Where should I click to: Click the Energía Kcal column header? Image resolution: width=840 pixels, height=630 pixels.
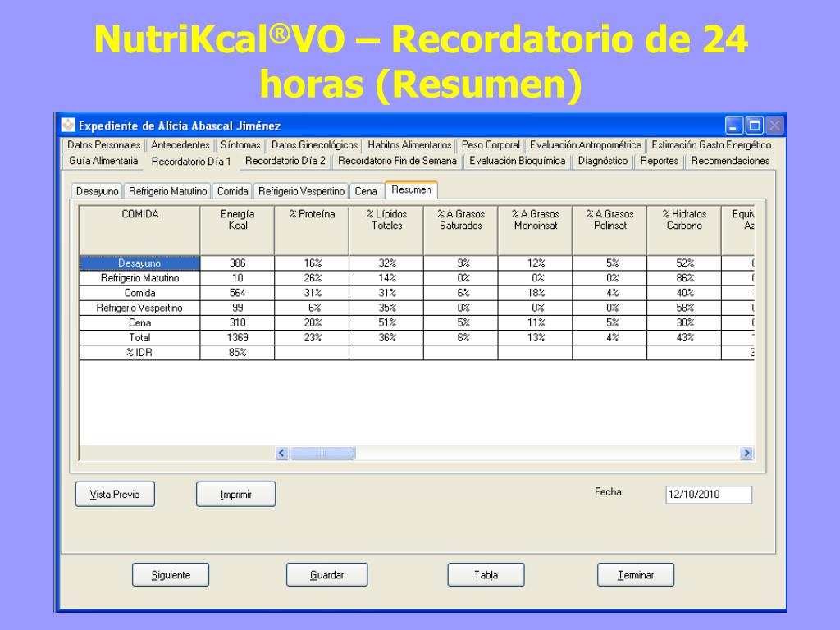pyautogui.click(x=237, y=231)
